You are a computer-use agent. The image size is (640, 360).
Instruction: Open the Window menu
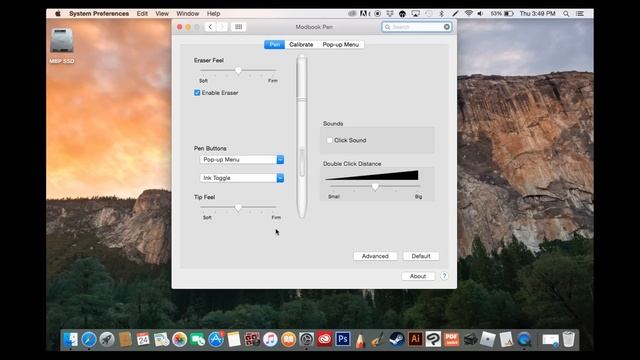(x=187, y=13)
